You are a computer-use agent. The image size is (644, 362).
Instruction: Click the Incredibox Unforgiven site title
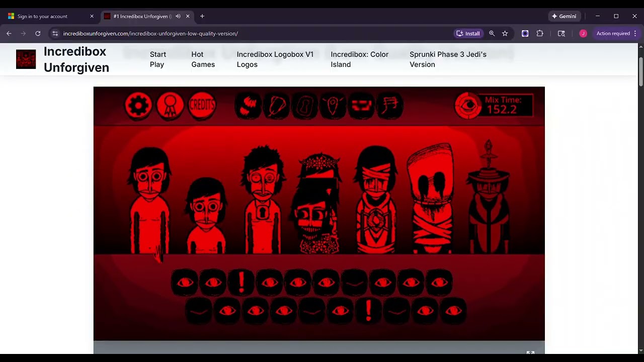click(x=76, y=59)
